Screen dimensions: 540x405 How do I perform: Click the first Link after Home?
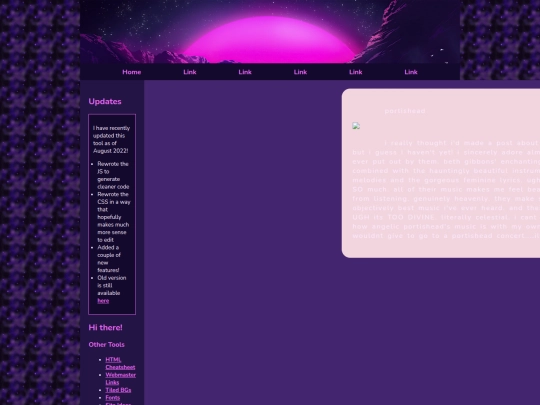tap(190, 72)
